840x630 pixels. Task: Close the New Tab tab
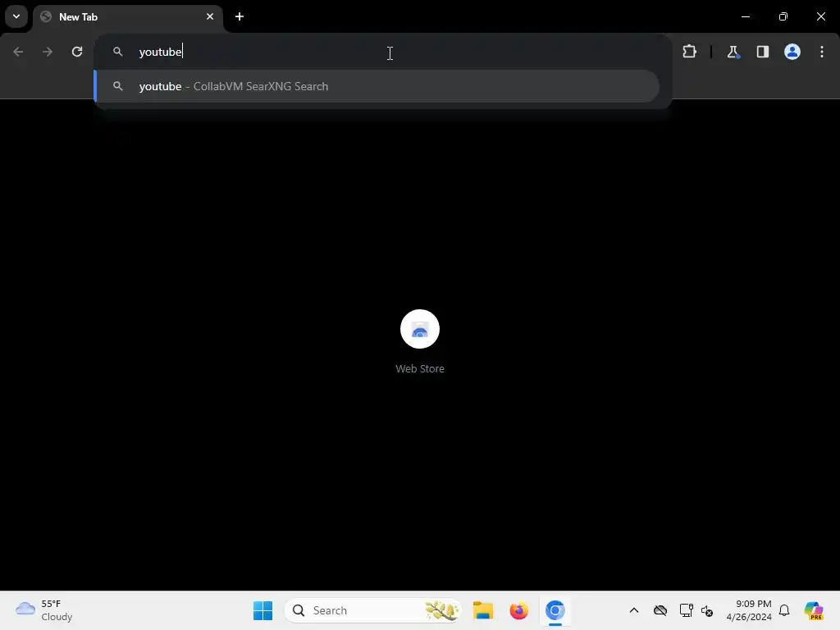point(210,16)
